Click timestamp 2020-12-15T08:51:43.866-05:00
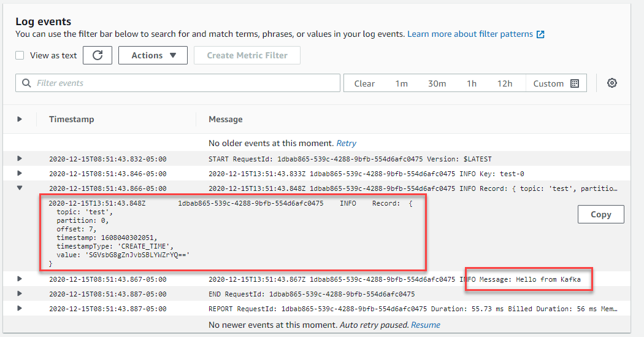Screen dimensions: 644x337 coord(107,188)
